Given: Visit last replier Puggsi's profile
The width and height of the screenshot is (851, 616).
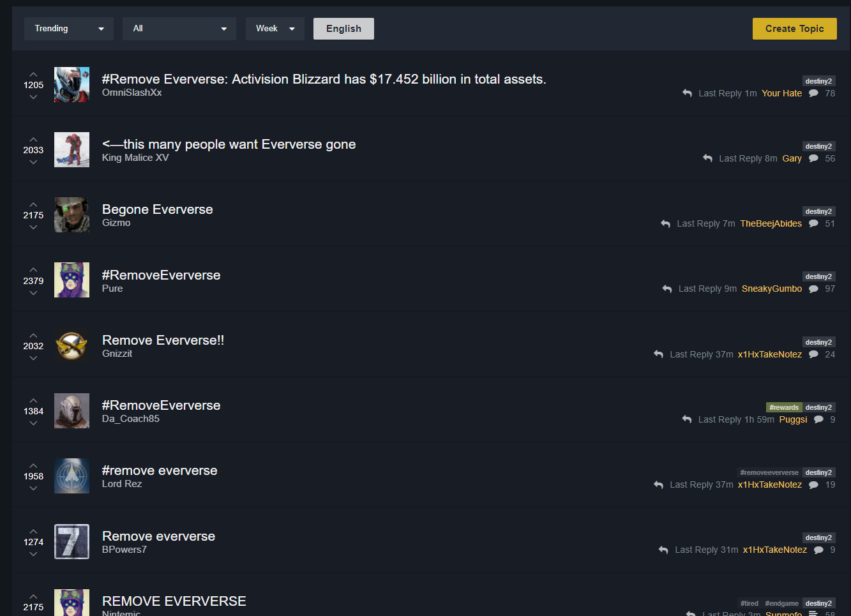Looking at the screenshot, I should click(793, 419).
